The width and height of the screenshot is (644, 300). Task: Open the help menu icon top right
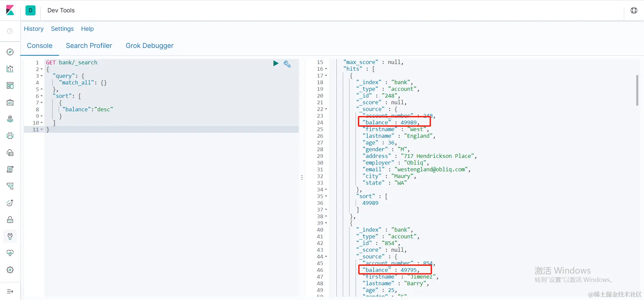point(634,10)
